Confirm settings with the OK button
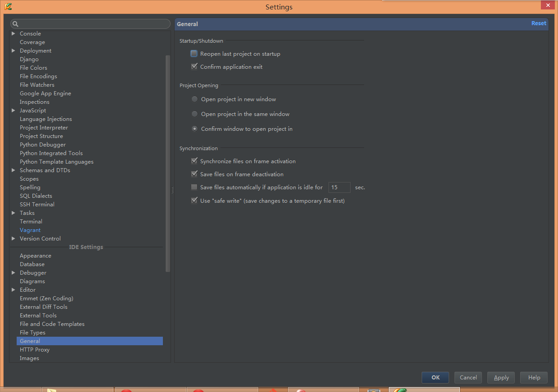This screenshot has width=558, height=392. [435, 378]
